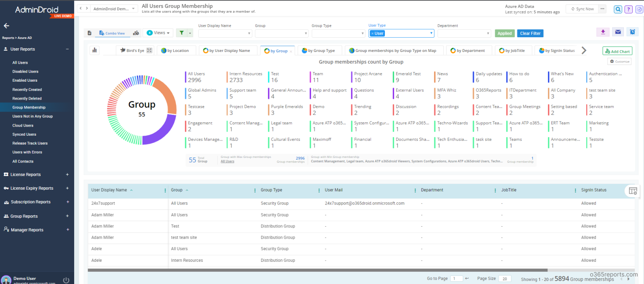Click the Page Size input field

point(505,279)
